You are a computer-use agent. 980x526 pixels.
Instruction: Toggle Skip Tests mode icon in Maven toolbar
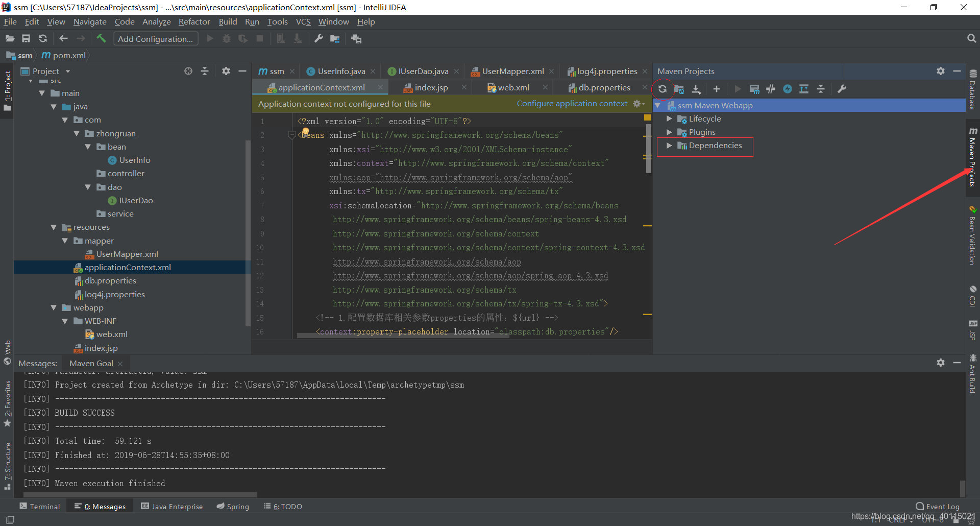click(x=788, y=89)
